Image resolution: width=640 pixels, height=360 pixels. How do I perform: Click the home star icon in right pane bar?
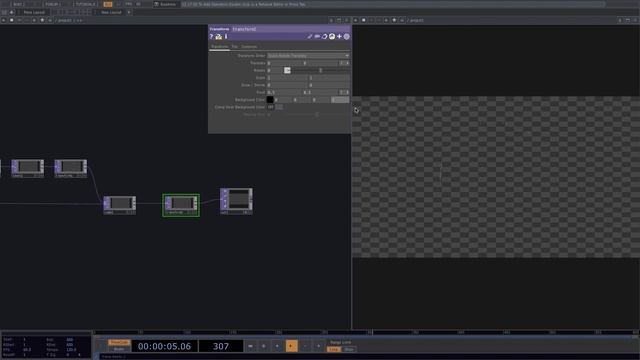coord(394,20)
